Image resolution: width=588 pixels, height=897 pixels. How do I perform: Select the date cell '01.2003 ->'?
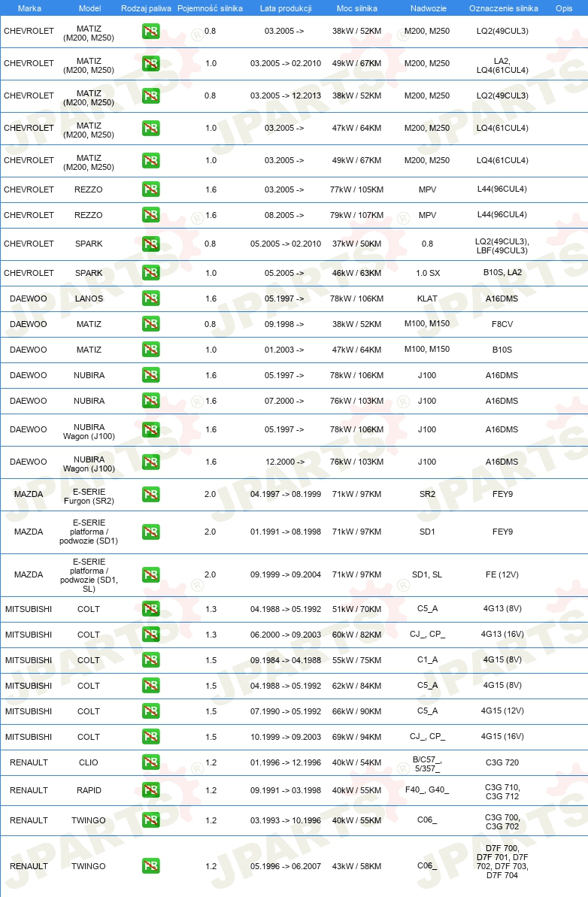284,350
